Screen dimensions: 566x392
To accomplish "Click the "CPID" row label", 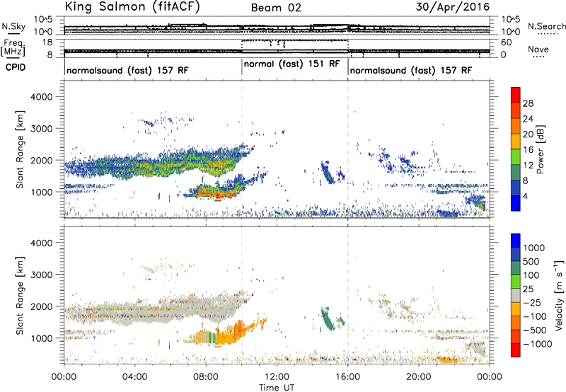I will [x=16, y=67].
